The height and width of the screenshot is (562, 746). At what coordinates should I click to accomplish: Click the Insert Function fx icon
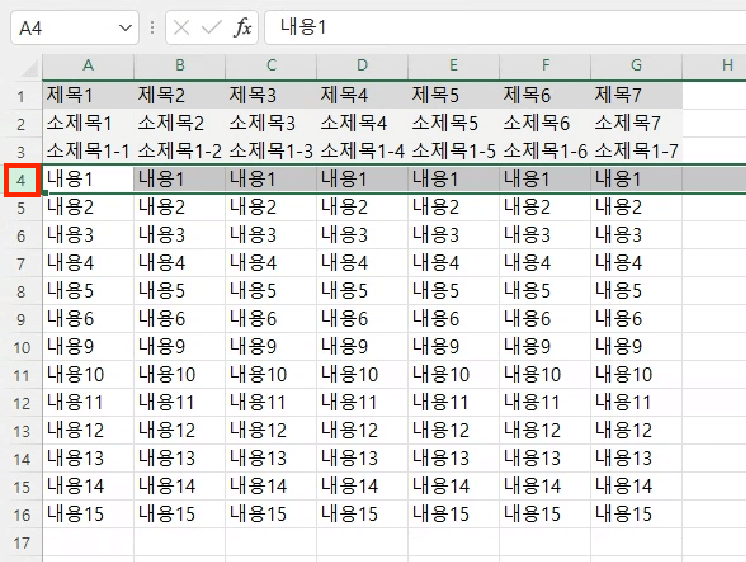tap(243, 28)
